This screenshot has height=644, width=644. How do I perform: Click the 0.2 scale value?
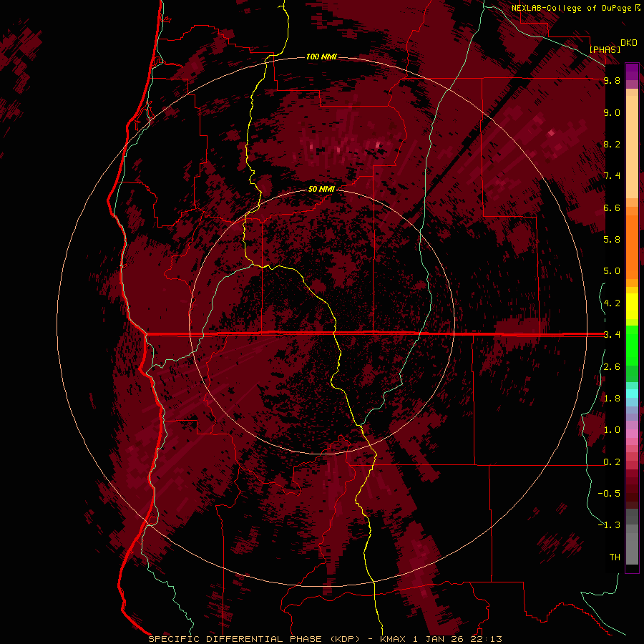pyautogui.click(x=612, y=462)
